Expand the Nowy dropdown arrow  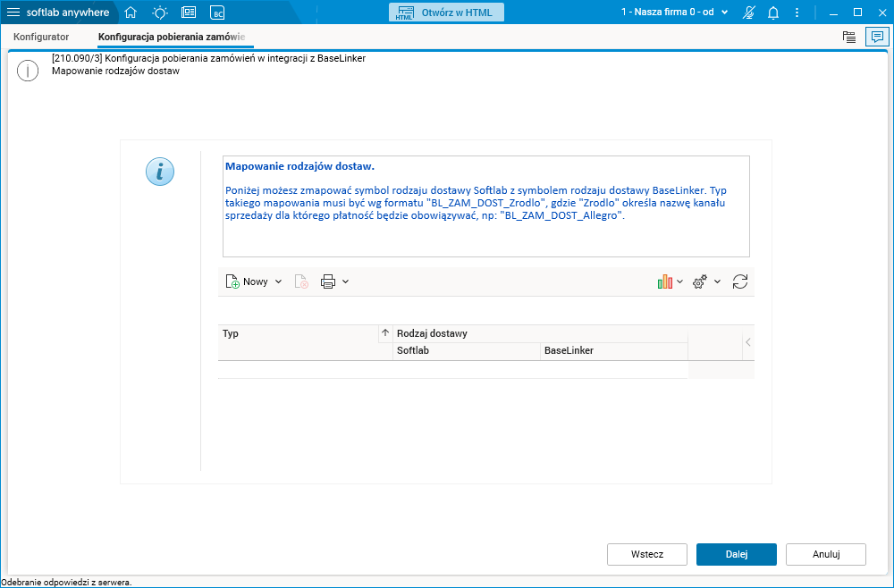point(278,281)
